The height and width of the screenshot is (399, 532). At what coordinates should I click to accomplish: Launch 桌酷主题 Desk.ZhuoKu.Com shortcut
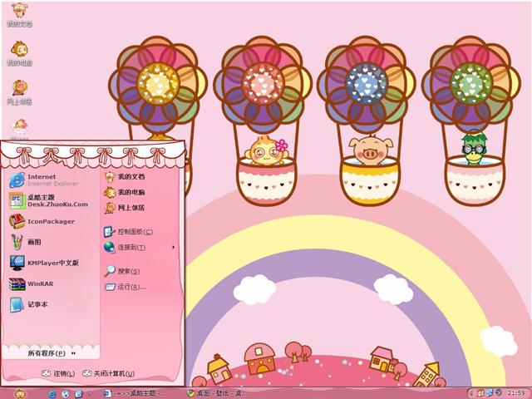(x=48, y=200)
